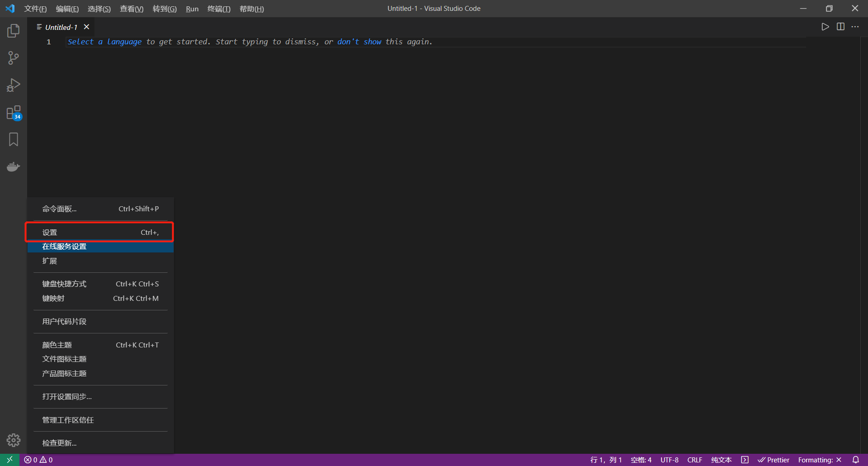Click the Formatting status item
868x466 pixels.
tap(820, 460)
